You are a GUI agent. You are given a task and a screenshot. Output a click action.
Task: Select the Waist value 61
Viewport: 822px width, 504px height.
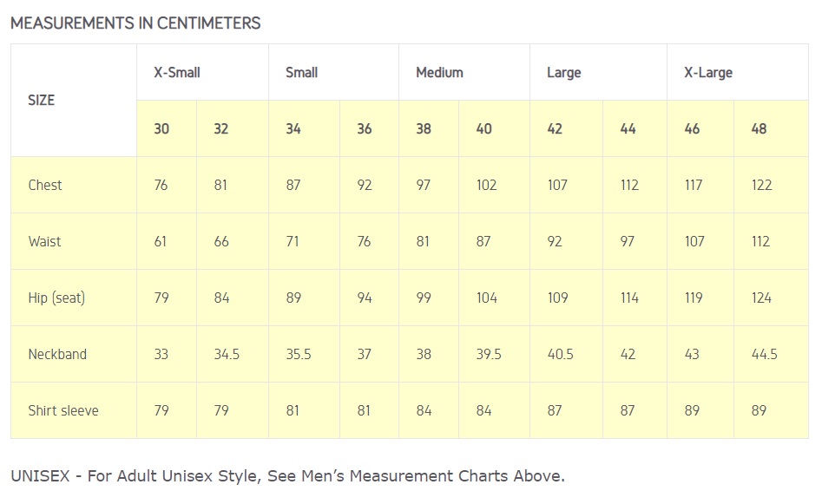tap(161, 241)
